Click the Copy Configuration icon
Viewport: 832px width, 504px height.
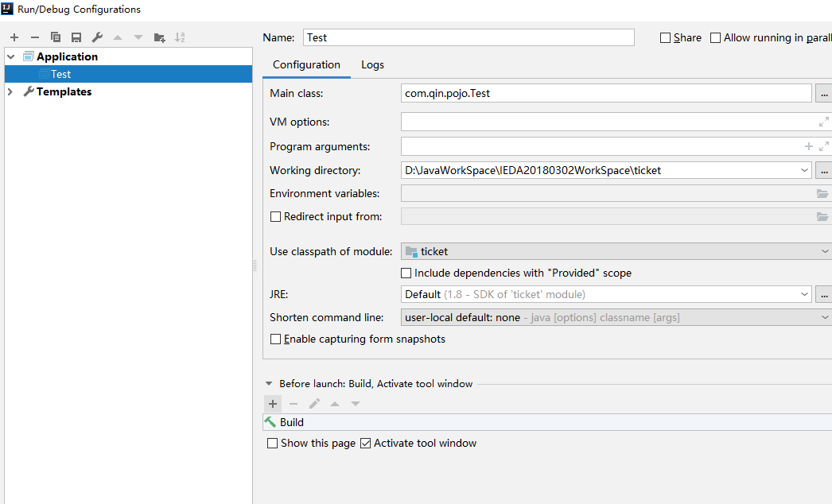pyautogui.click(x=56, y=37)
